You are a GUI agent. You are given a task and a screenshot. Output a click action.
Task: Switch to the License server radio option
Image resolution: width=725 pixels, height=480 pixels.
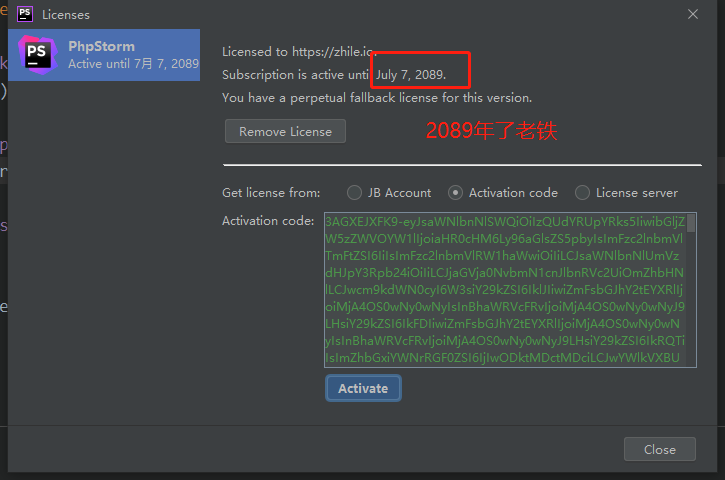click(x=582, y=193)
